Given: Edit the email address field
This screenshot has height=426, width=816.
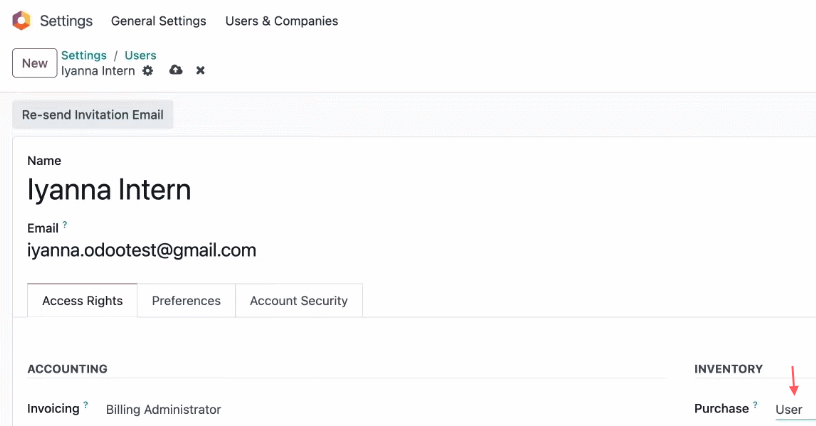Looking at the screenshot, I should click(x=142, y=250).
